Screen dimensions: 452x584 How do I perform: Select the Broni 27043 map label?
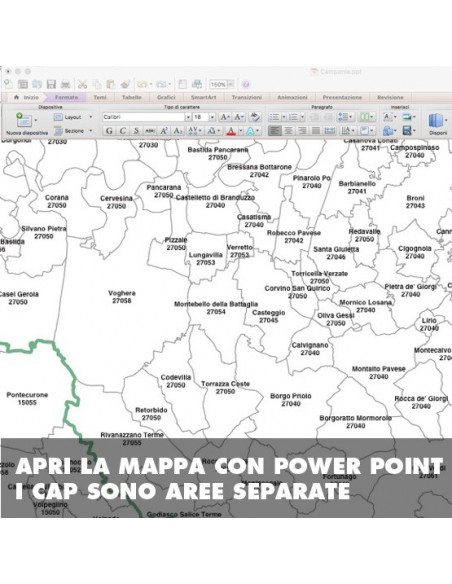[415, 202]
